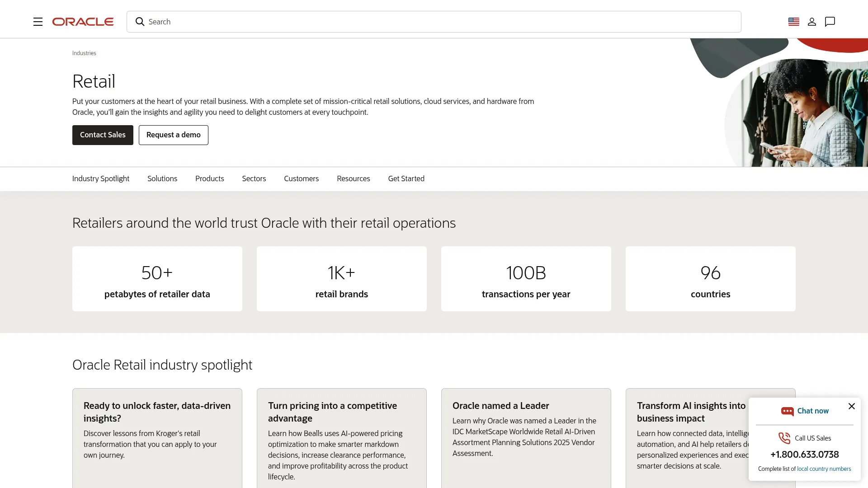Go to the Sectors section tab

click(x=254, y=178)
